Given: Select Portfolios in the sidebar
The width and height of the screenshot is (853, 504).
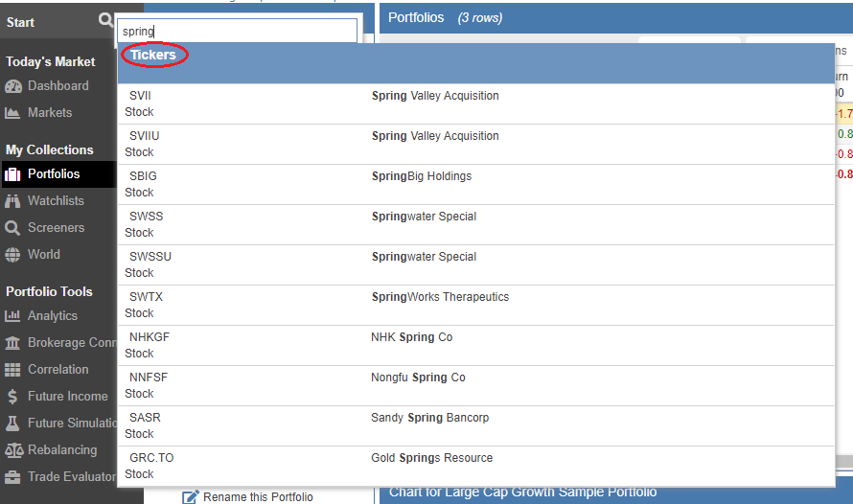Looking at the screenshot, I should [54, 174].
